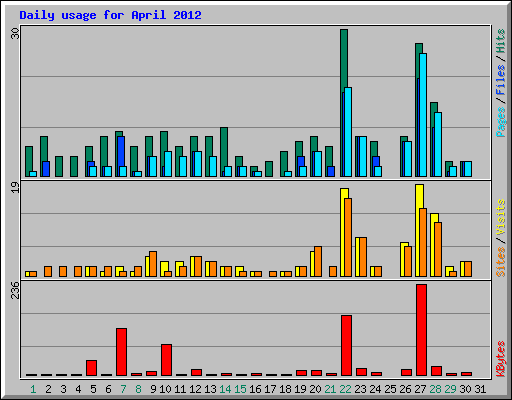Click the day 26 axis label
This screenshot has height=400, width=512.
405,389
